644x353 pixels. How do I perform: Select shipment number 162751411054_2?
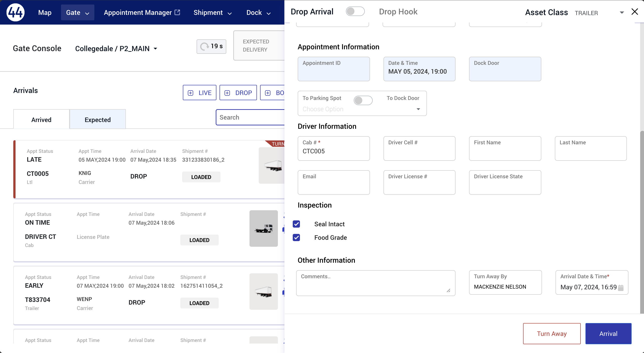tap(201, 286)
